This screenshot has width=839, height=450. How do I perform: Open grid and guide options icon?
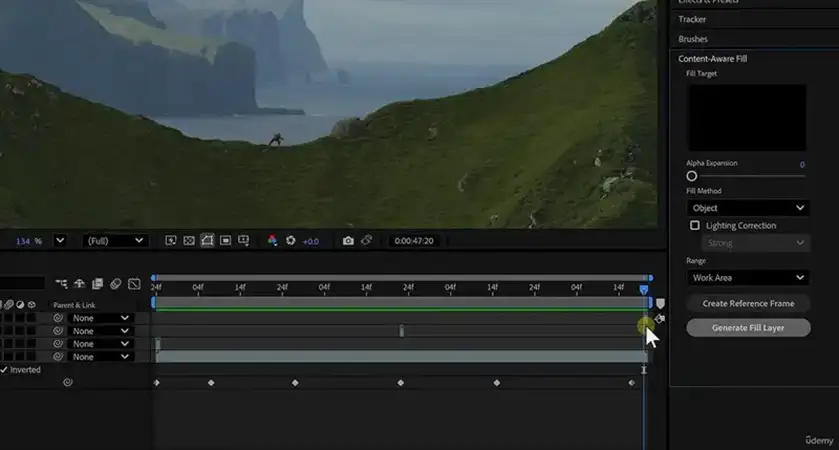243,241
